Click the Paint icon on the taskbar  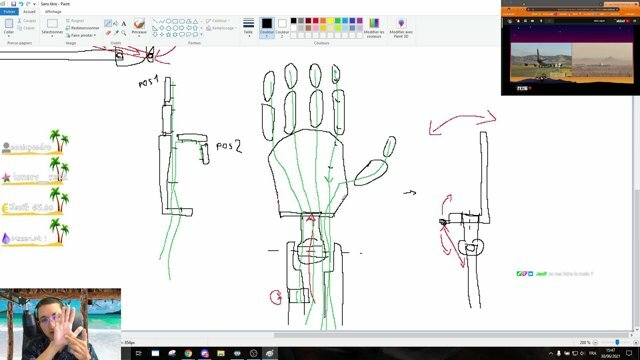tap(270, 353)
